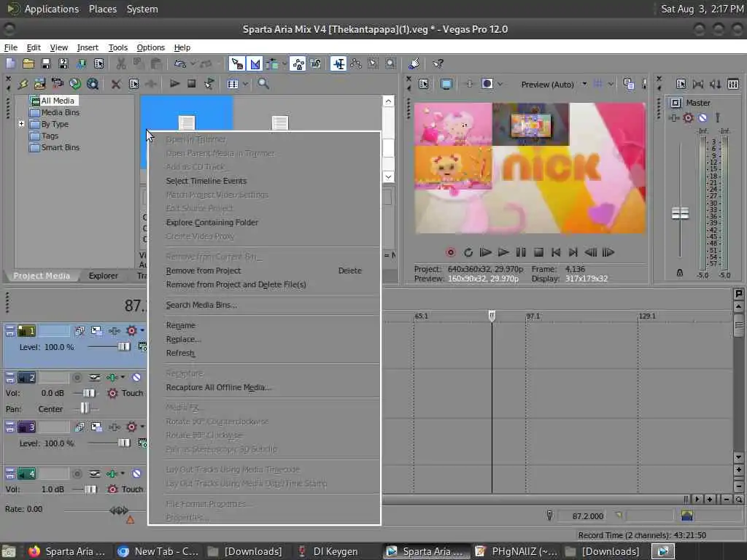Toggle Ignore Event Grouping icon

tap(316, 63)
